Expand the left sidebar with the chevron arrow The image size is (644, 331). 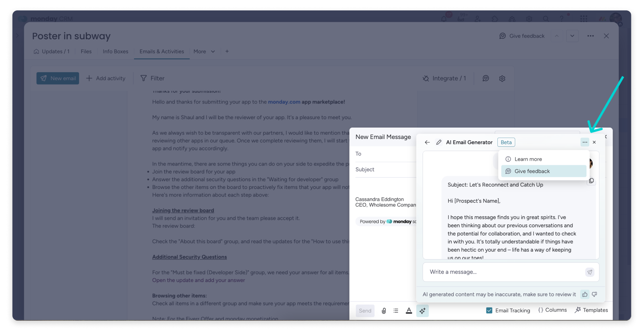click(17, 35)
